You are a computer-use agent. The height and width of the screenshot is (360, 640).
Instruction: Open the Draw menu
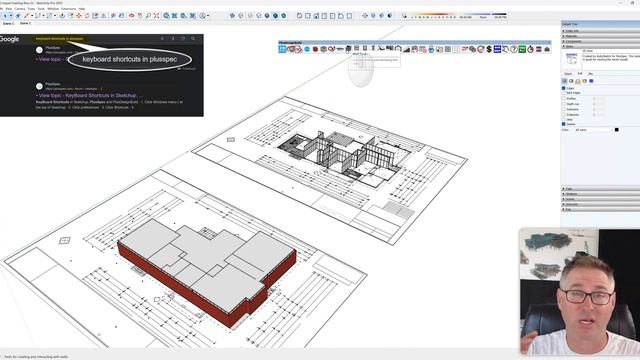coord(31,9)
